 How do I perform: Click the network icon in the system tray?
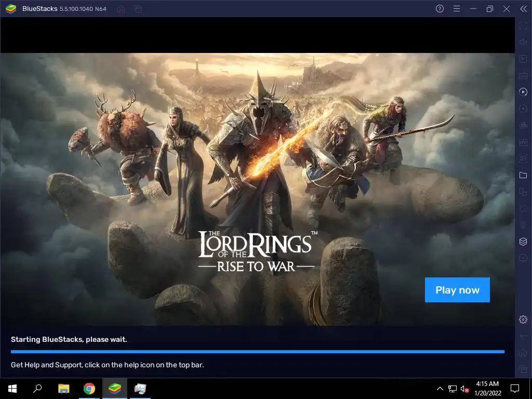(x=453, y=389)
